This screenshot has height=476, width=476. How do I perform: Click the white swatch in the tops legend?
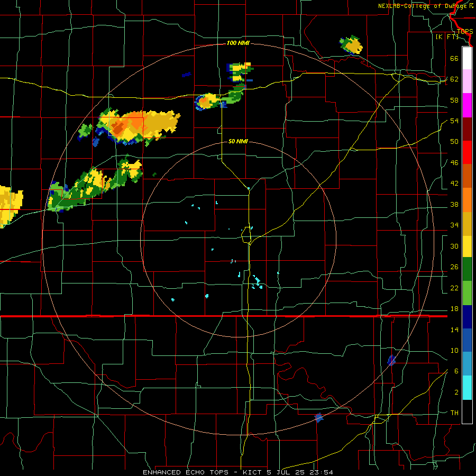pyautogui.click(x=467, y=58)
